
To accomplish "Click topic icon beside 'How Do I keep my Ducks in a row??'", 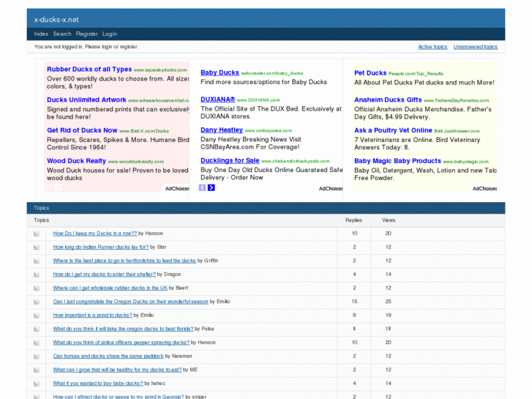I will [37, 234].
